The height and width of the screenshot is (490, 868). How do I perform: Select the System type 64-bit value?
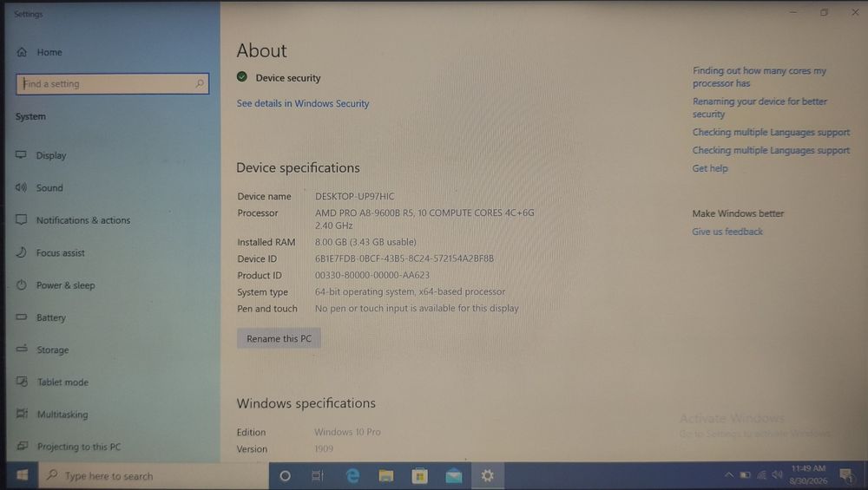tap(410, 291)
